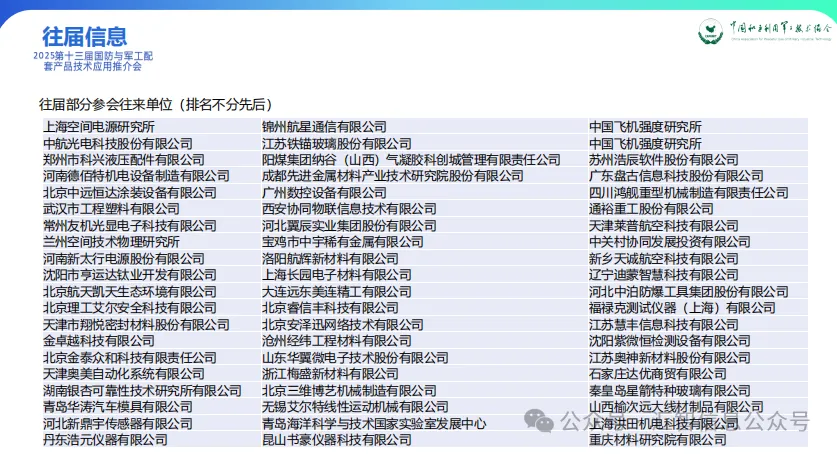Click on 宝鸡市中宇稀有金属有限公司
This screenshot has height=454, width=837.
pyautogui.click(x=343, y=242)
